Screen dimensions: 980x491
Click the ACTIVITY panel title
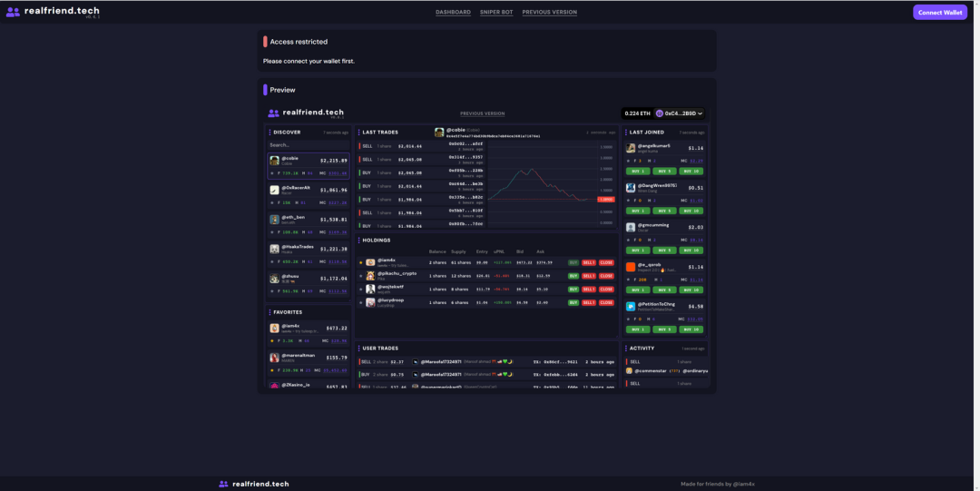(x=642, y=349)
